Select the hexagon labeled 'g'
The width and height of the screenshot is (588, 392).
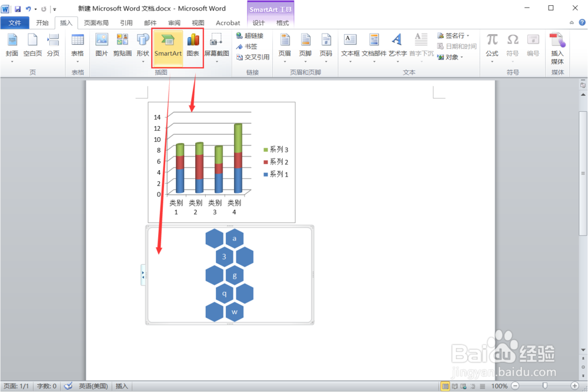tap(235, 275)
